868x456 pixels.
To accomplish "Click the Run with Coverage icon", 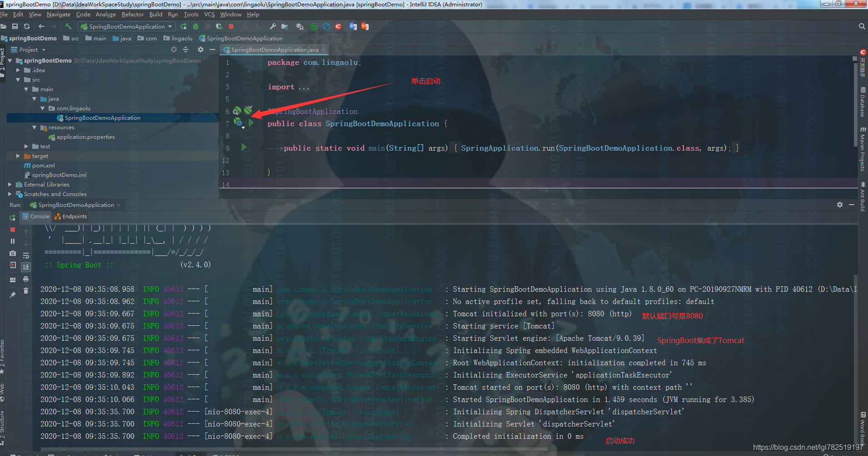I will pos(219,26).
